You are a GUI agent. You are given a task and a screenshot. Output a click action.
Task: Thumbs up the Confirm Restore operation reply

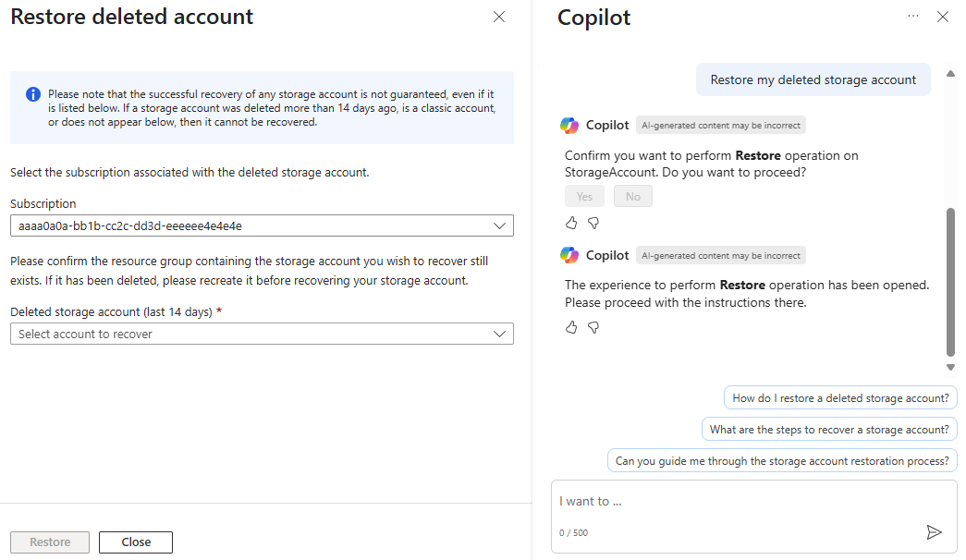coord(571,223)
